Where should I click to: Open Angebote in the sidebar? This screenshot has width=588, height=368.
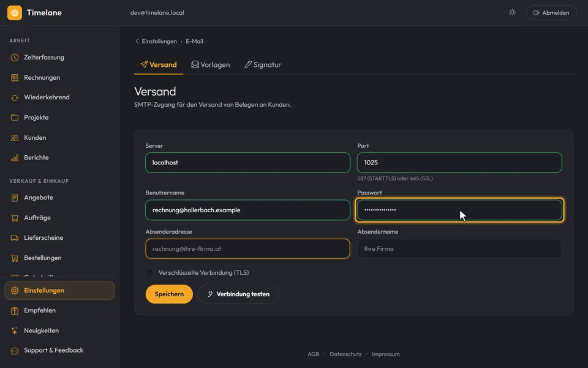[59, 197]
